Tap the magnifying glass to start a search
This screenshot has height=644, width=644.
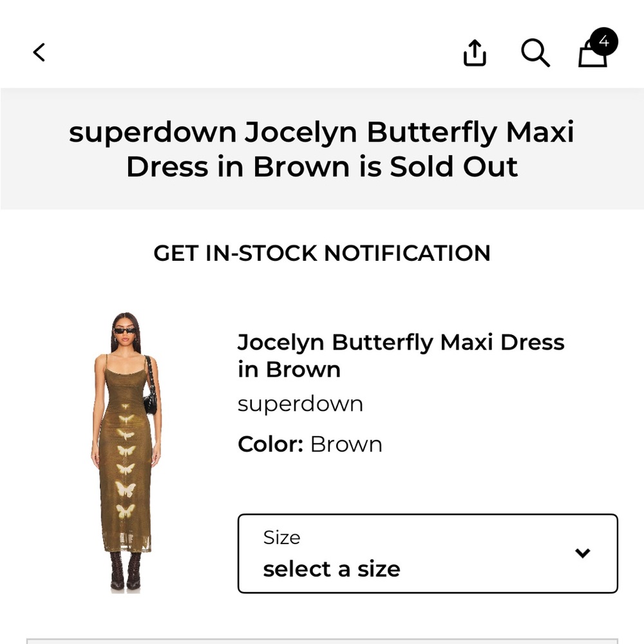pyautogui.click(x=535, y=53)
